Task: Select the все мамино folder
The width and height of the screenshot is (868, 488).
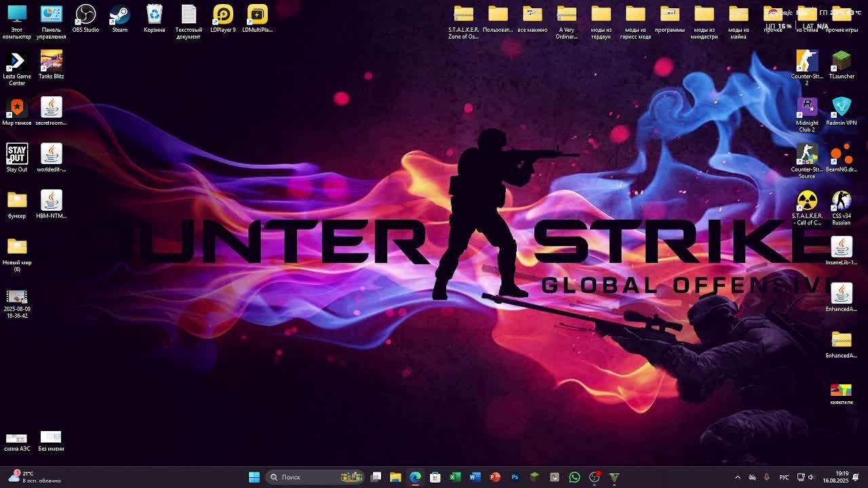Action: [x=532, y=18]
